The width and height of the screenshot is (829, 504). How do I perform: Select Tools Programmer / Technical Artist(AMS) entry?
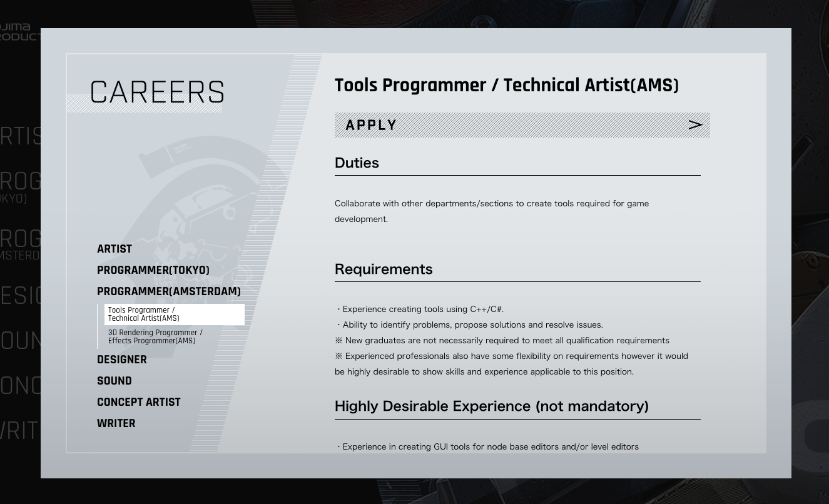[174, 315]
